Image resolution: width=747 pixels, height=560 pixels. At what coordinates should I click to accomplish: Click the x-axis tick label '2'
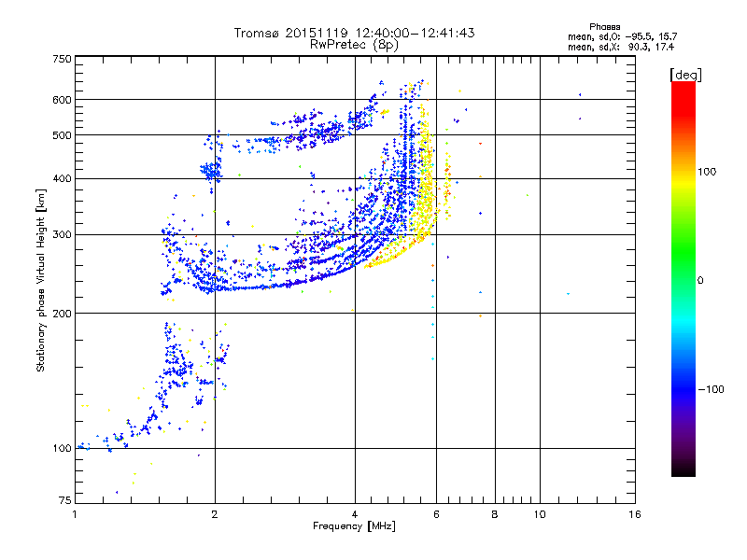pyautogui.click(x=215, y=514)
